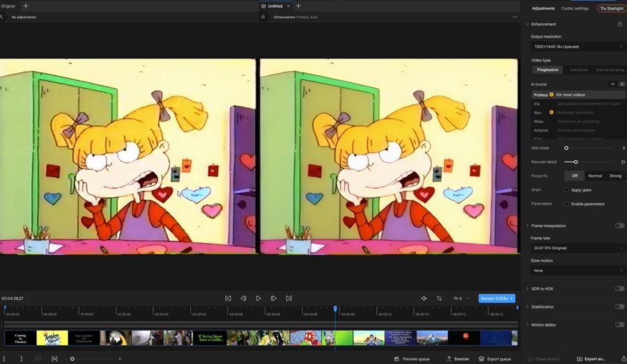This screenshot has width=627, height=364.
Task: Close the Untitled tab
Action: pyautogui.click(x=288, y=6)
